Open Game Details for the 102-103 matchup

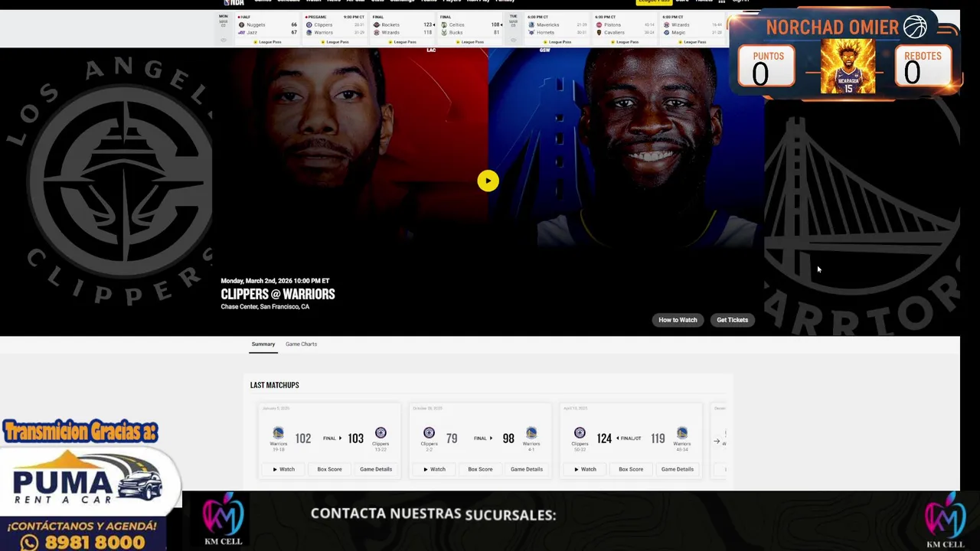point(376,469)
